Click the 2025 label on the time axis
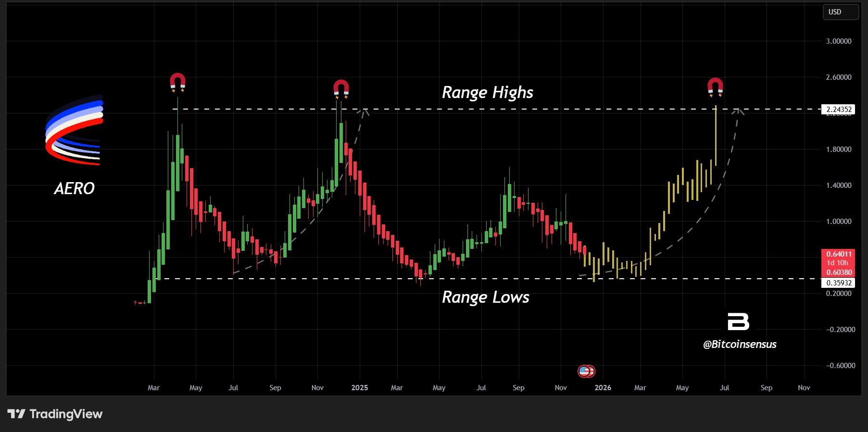This screenshot has height=432, width=868. pyautogui.click(x=360, y=388)
